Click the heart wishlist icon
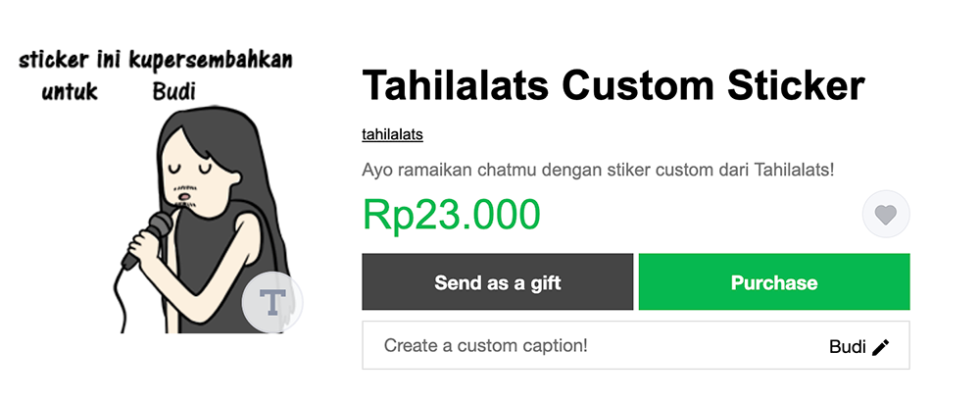Viewport: 980px width, 402px height. [886, 214]
